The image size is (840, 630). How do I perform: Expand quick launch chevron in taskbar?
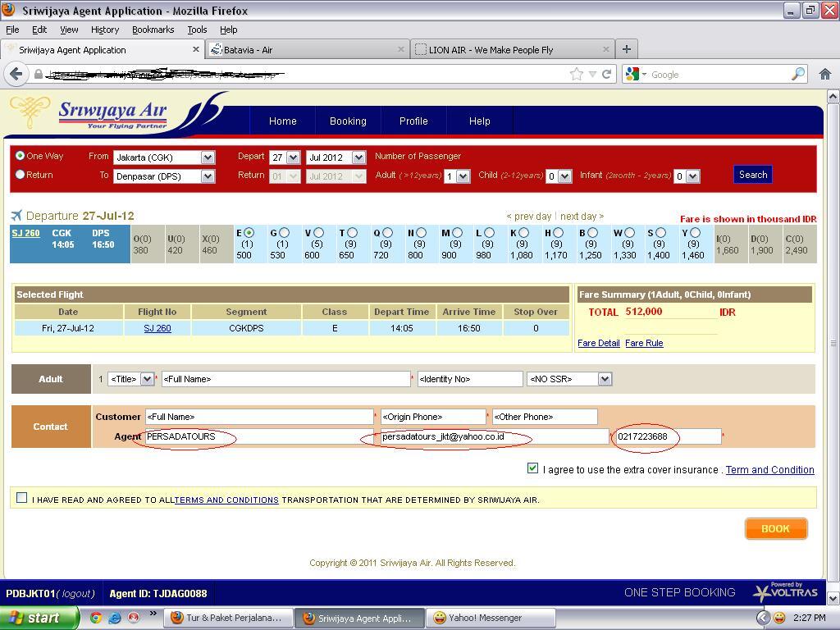pos(153,614)
